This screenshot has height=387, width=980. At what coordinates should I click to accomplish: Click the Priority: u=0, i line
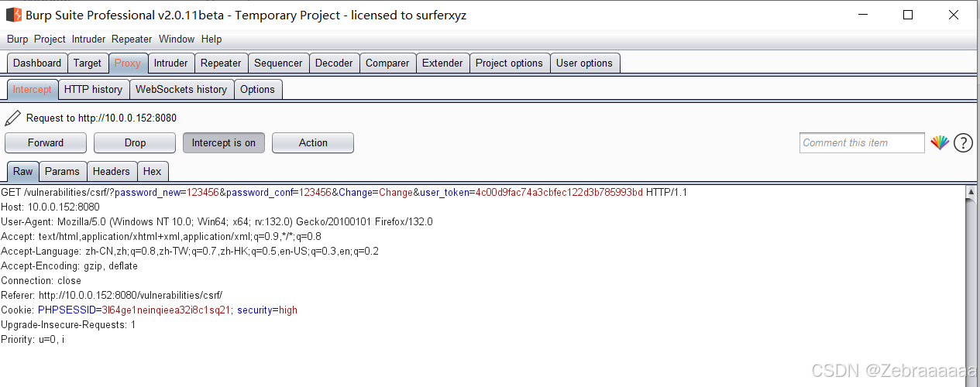33,340
